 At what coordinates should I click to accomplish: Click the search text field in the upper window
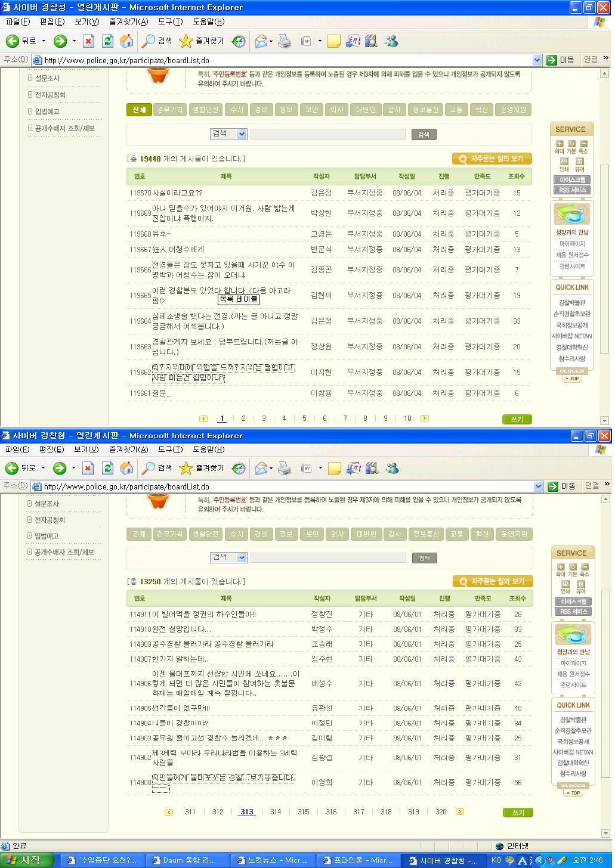click(327, 134)
